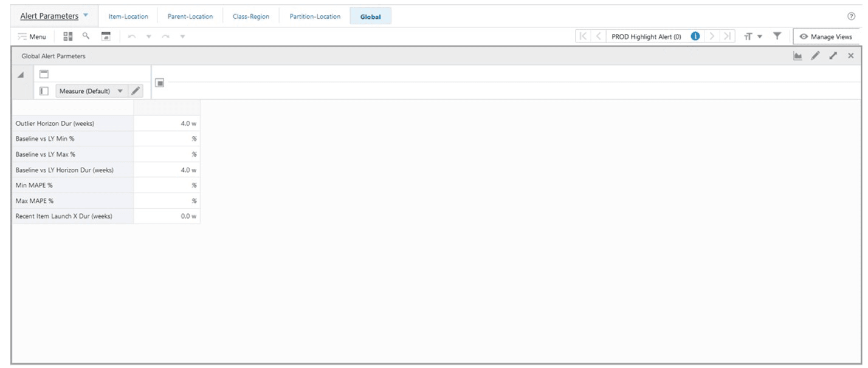Image resolution: width=868 pixels, height=368 pixels.
Task: Click the undo icon
Action: 132,36
